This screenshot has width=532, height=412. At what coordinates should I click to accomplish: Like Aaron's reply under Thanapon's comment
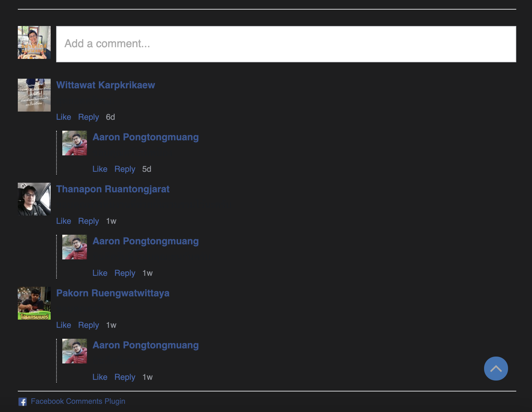click(x=100, y=273)
